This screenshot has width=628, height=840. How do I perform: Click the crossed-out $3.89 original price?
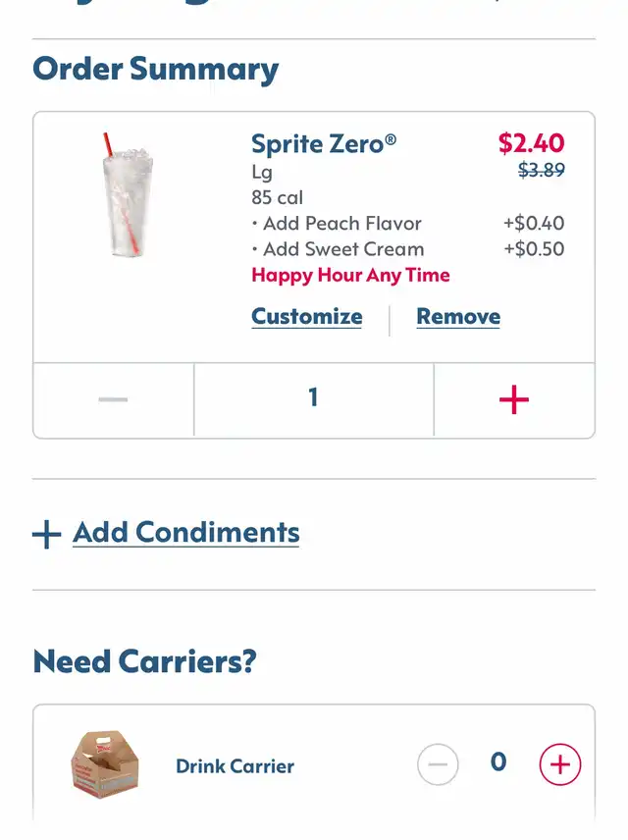541,171
